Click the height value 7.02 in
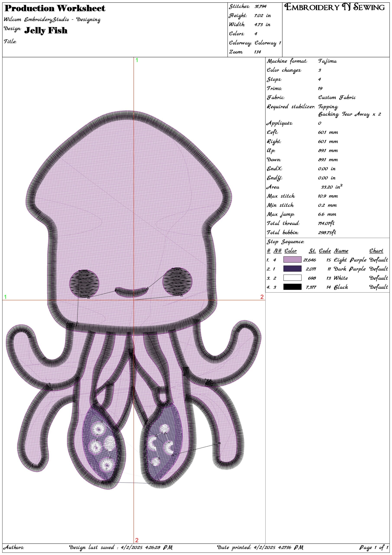This screenshot has height=555, width=392. (x=262, y=16)
